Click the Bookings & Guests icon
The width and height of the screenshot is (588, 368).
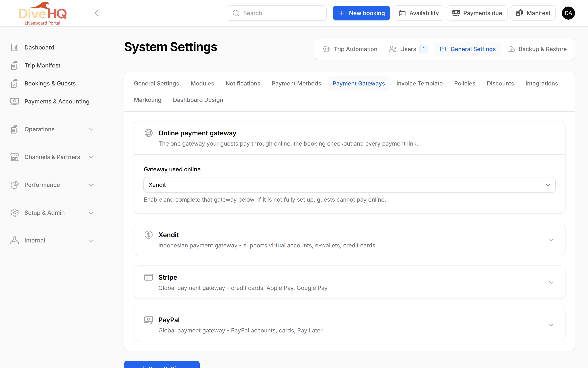pos(14,83)
